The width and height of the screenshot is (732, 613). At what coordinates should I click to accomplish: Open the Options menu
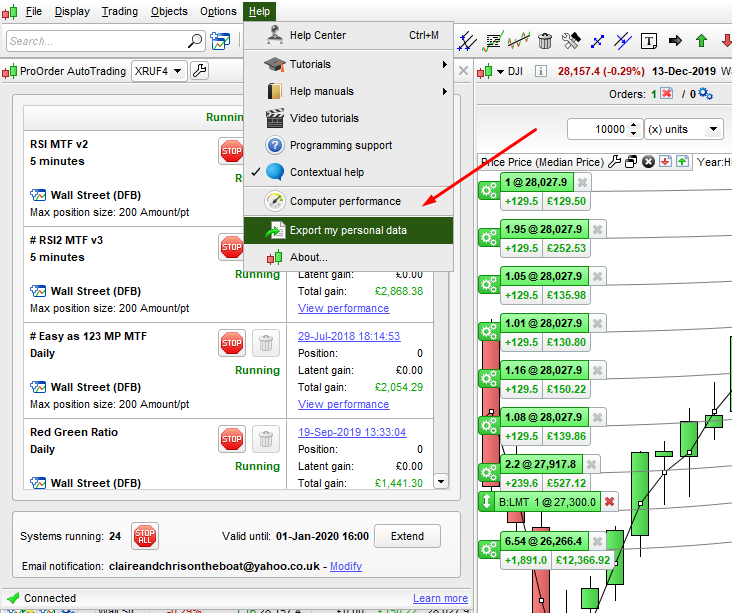[x=218, y=11]
